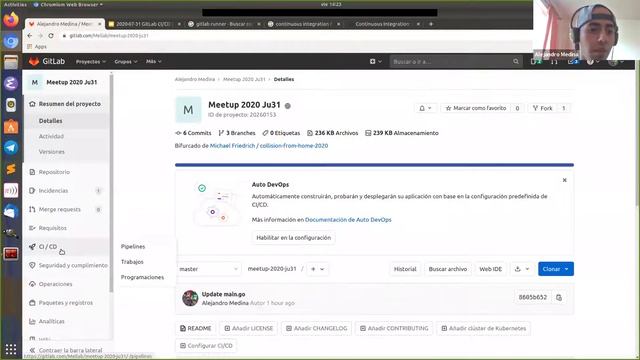Image resolution: width=640 pixels, height=360 pixels.
Task: Open the new item plus dropdown
Action: pyautogui.click(x=375, y=62)
